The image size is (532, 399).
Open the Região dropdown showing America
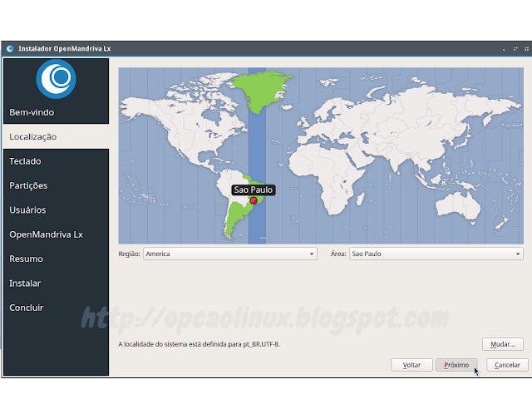(x=230, y=254)
